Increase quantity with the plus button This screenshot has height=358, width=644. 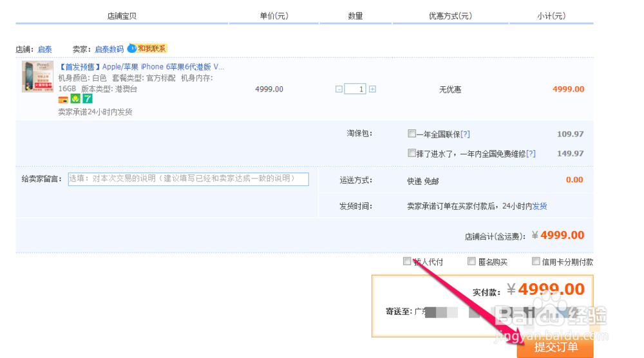372,89
